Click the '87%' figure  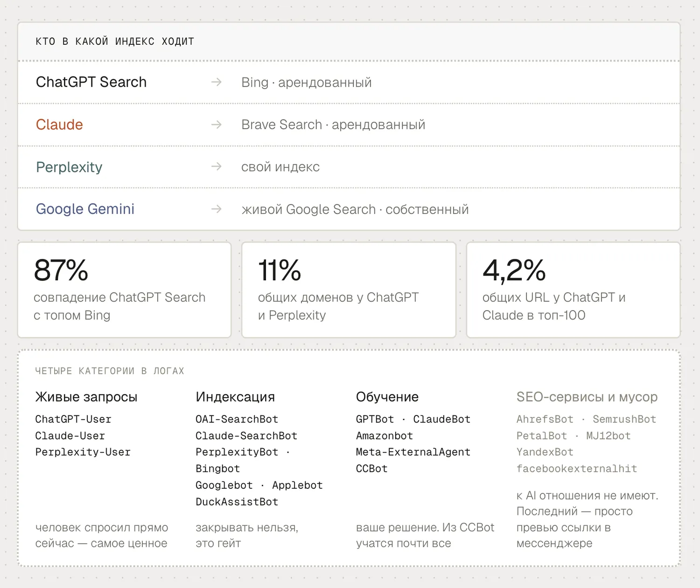pyautogui.click(x=61, y=270)
